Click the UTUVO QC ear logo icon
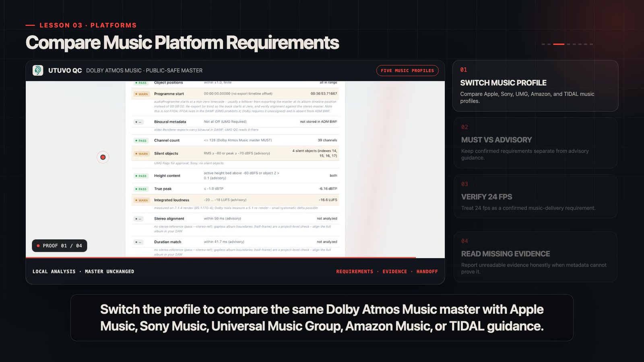The height and width of the screenshot is (362, 644). pyautogui.click(x=38, y=70)
